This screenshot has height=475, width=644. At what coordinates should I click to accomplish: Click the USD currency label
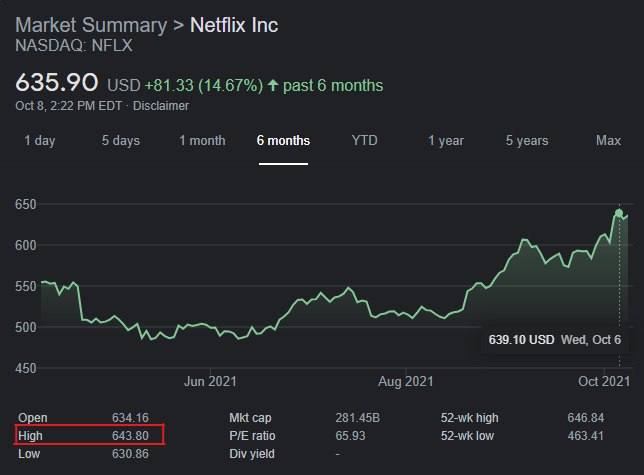(x=124, y=85)
